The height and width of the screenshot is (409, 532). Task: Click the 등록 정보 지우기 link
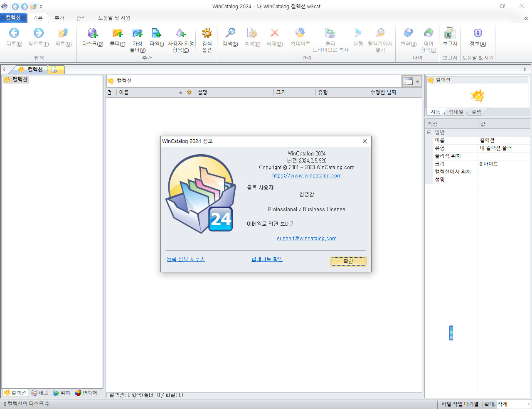tap(186, 259)
